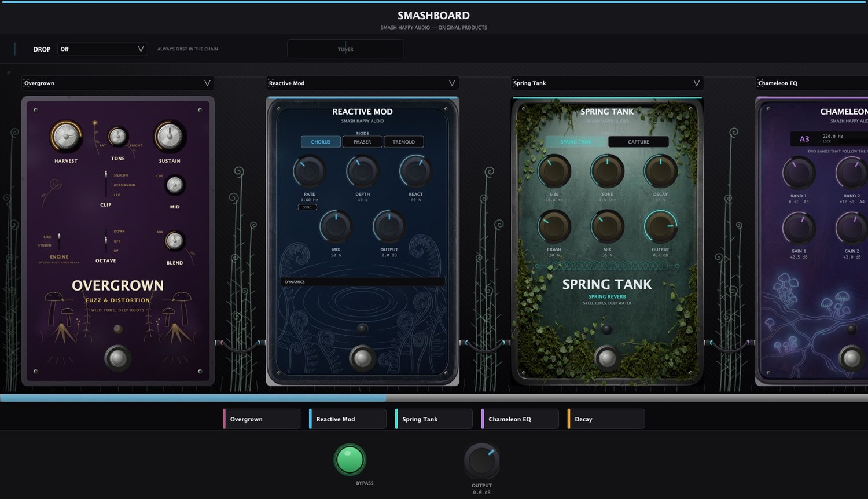868x499 pixels.
Task: Flip the Clip diode selector switch
Action: tap(106, 184)
